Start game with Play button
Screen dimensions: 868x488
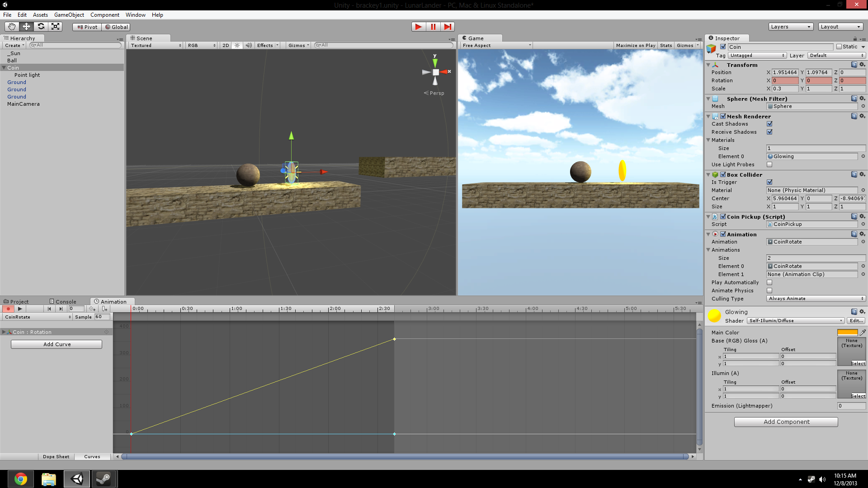point(419,27)
